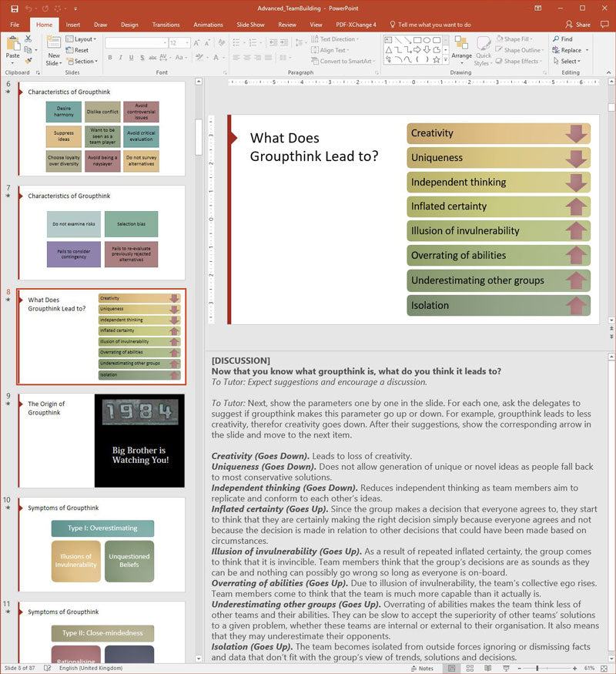Screen dimensions: 616x674
Task: Decrease the font size
Action: point(207,43)
